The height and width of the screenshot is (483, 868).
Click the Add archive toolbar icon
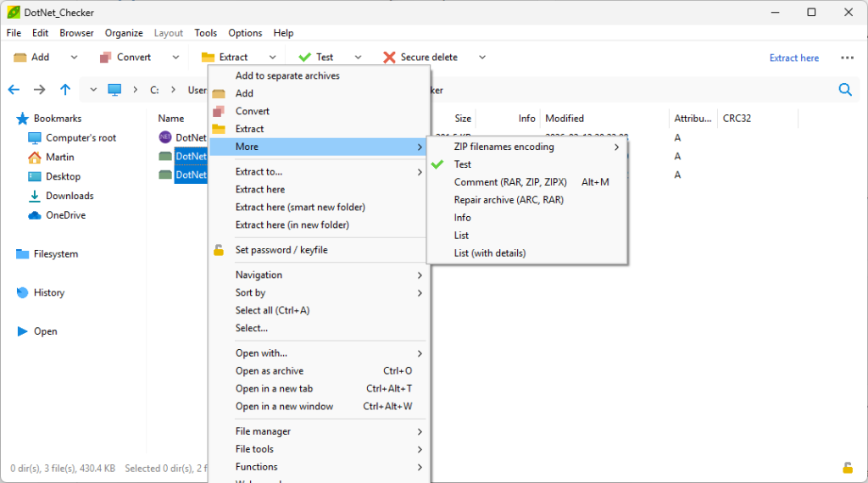click(20, 58)
